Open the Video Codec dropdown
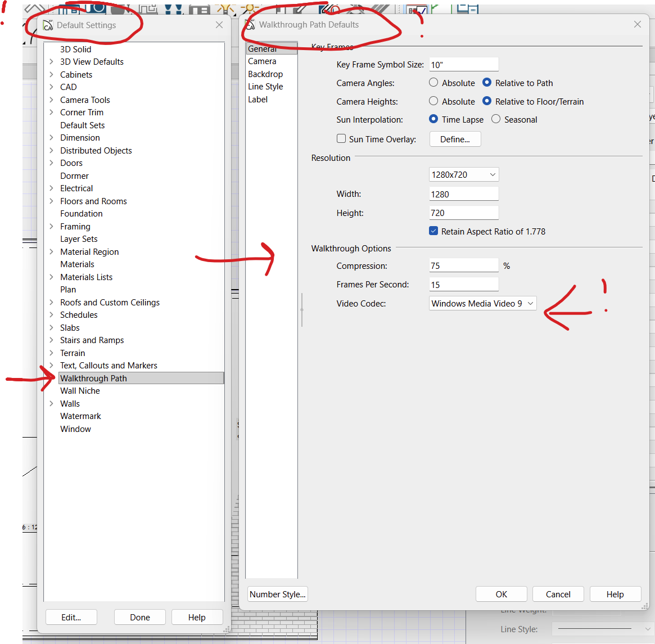Screen dimensions: 655x644 click(482, 304)
